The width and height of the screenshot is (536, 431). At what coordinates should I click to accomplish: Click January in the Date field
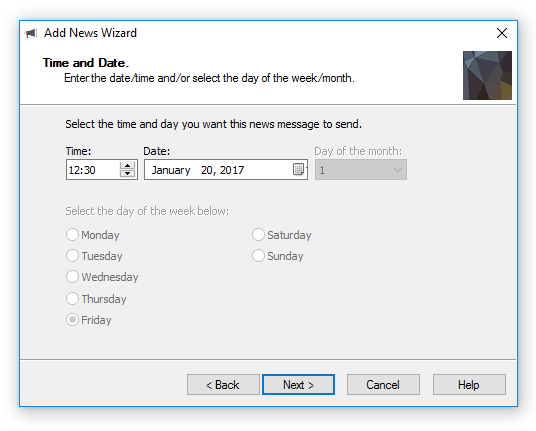(x=171, y=170)
